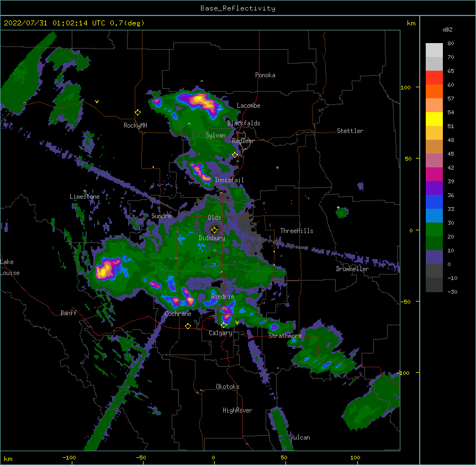The height and width of the screenshot is (465, 476).
Task: Click the km unit label in the top right
Action: tap(411, 23)
